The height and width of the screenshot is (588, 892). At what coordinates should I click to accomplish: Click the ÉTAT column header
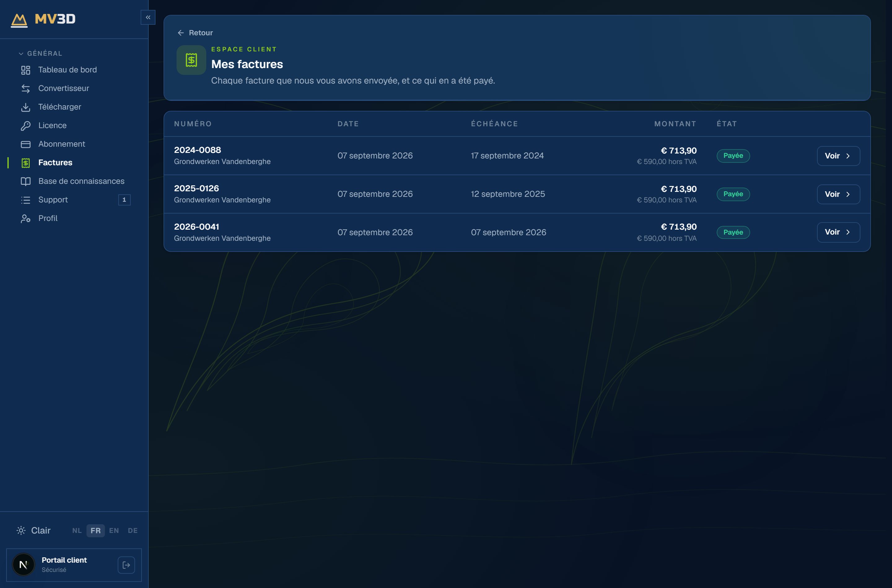coord(727,124)
